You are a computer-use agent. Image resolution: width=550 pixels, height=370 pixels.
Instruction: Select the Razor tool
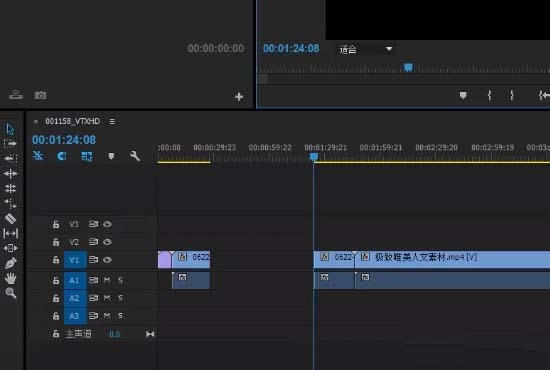point(11,218)
